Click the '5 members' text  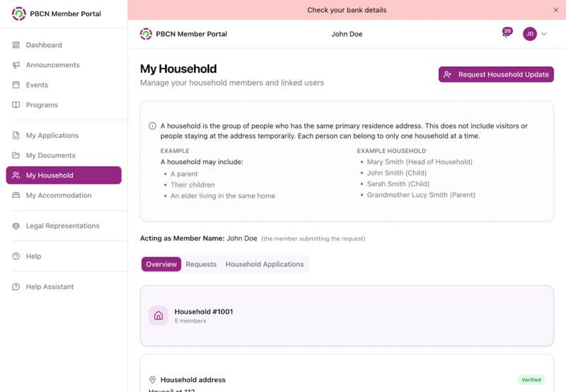click(190, 321)
